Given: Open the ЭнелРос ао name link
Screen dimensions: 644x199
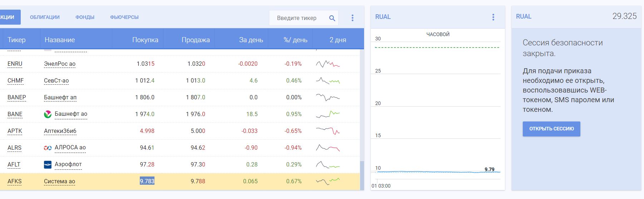Looking at the screenshot, I should click(60, 64).
